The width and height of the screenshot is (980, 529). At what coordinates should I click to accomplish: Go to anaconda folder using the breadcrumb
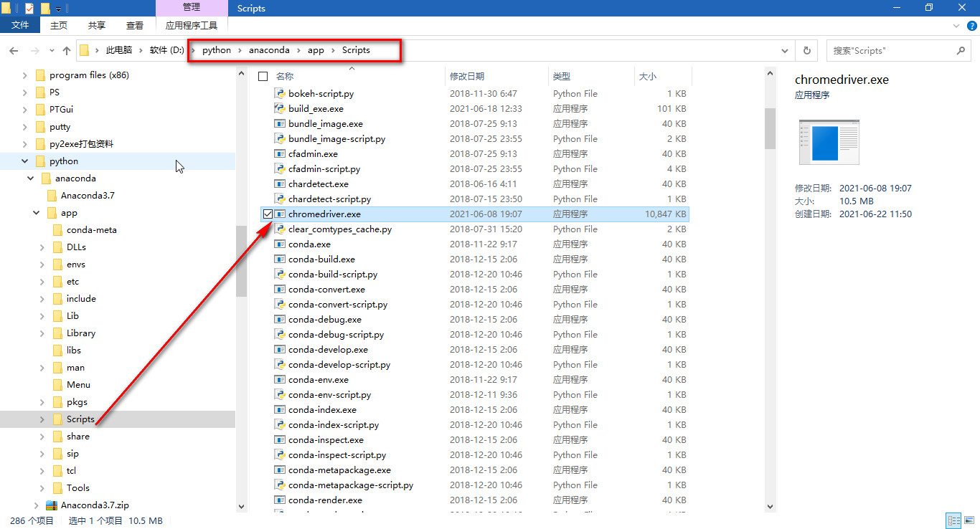(269, 50)
